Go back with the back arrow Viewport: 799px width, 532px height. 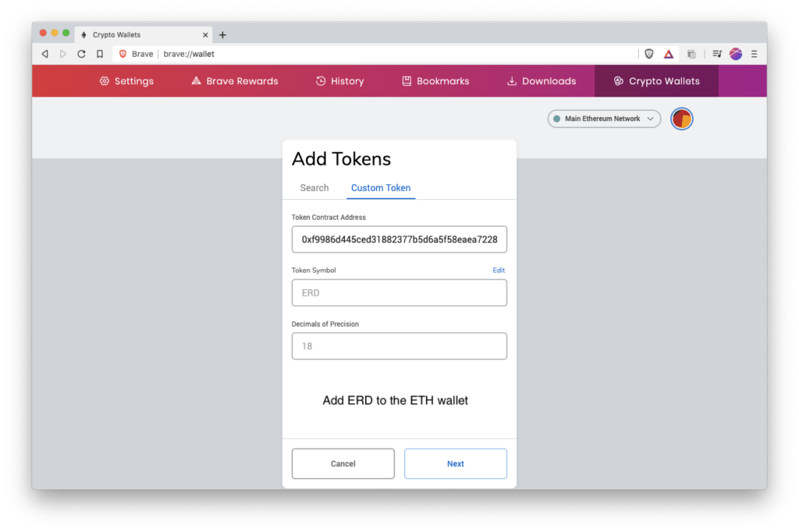pos(44,54)
